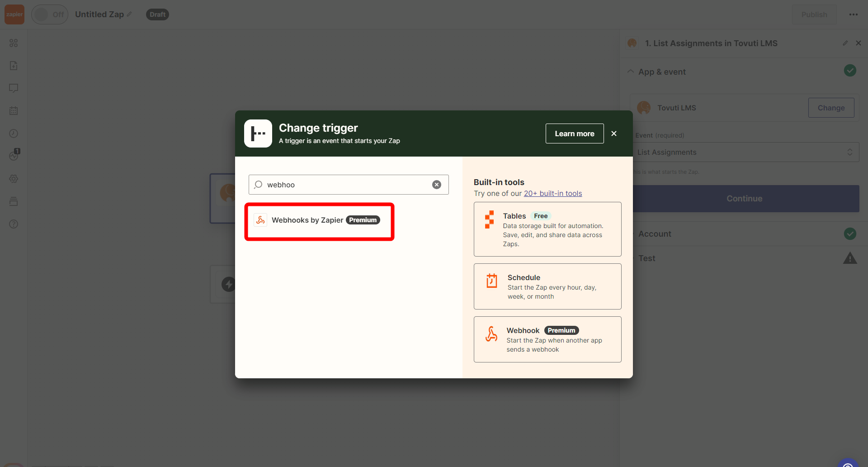Click the Change trigger header icon
The image size is (868, 467).
click(258, 133)
